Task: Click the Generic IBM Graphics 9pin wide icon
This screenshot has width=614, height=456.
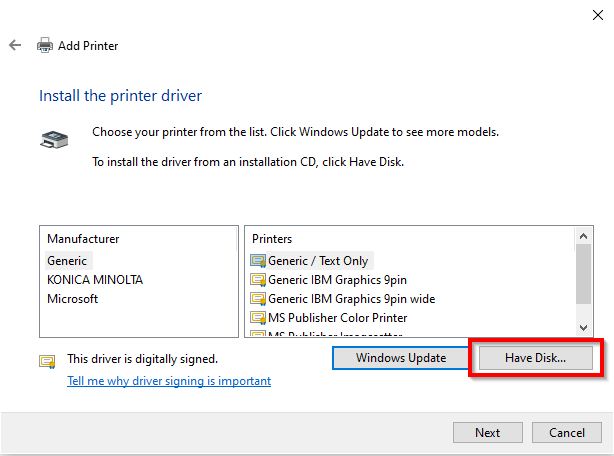Action: coord(259,298)
